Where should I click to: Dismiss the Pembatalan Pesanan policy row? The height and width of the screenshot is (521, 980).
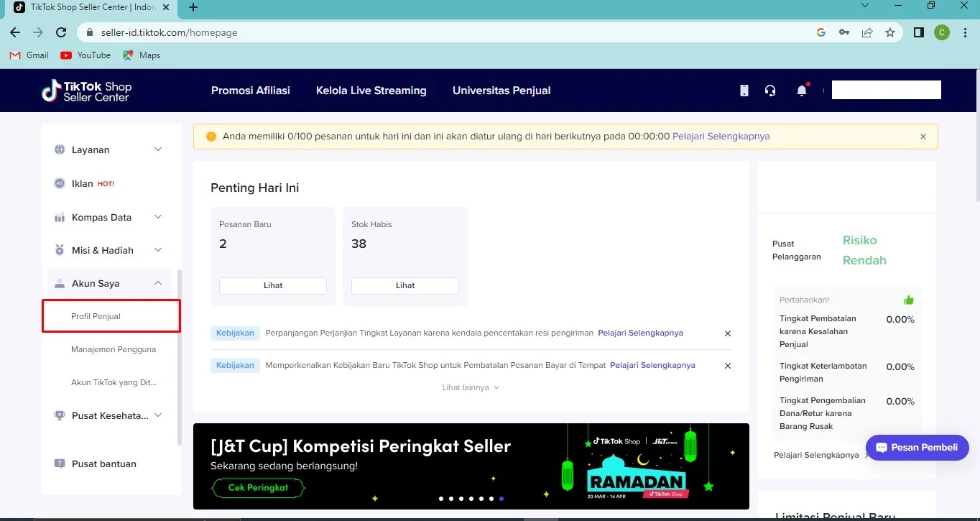[727, 366]
